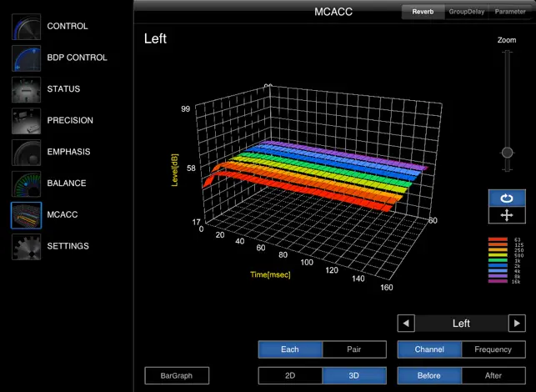The image size is (536, 392).
Task: Click the PRECISION menu label
Action: click(70, 121)
